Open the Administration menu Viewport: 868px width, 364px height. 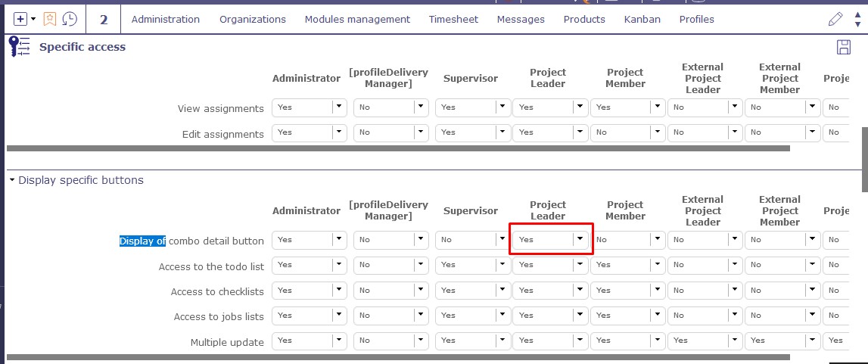[166, 19]
